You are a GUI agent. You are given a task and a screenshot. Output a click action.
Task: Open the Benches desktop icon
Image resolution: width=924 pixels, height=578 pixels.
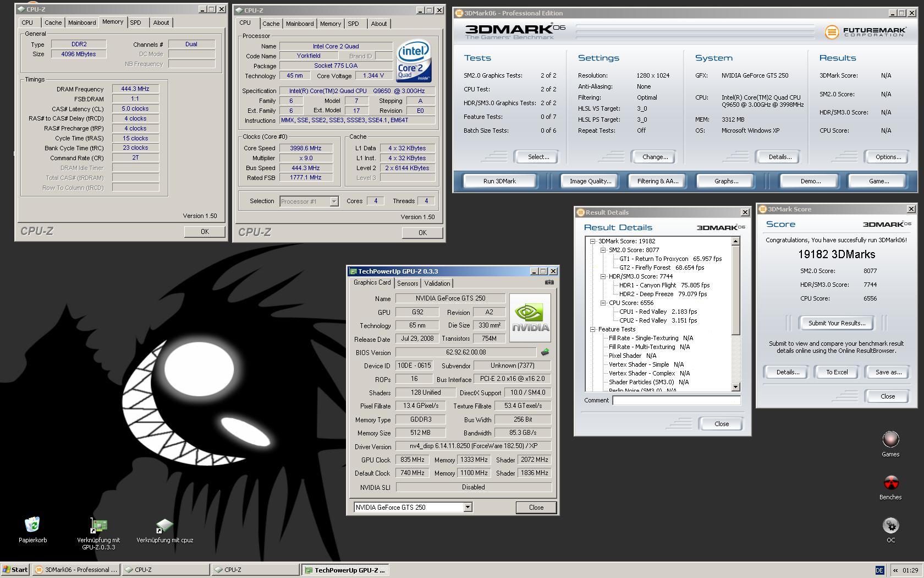[890, 483]
